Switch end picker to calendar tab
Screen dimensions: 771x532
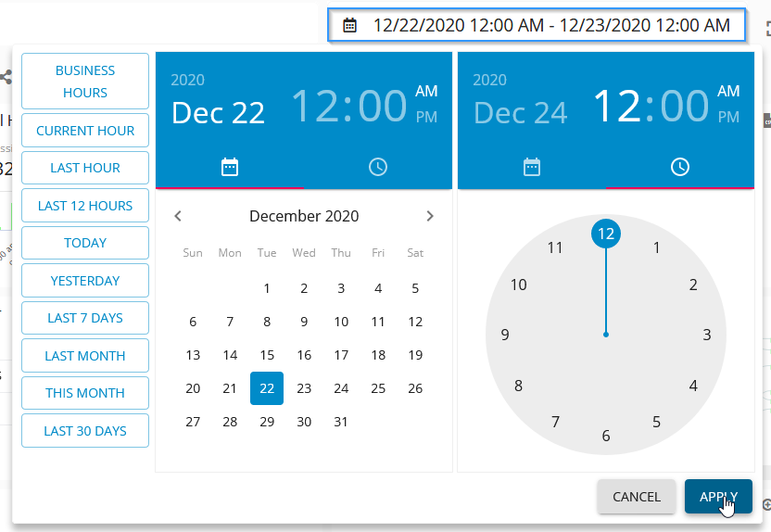[x=532, y=167]
